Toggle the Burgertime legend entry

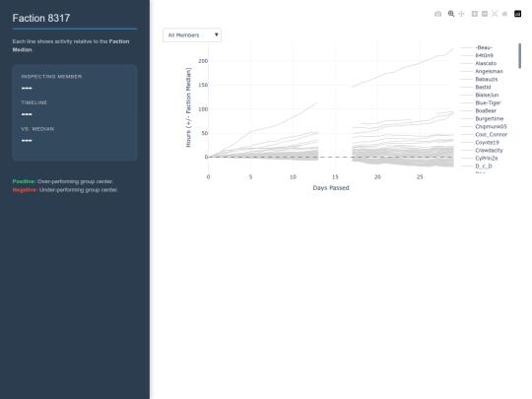point(490,119)
